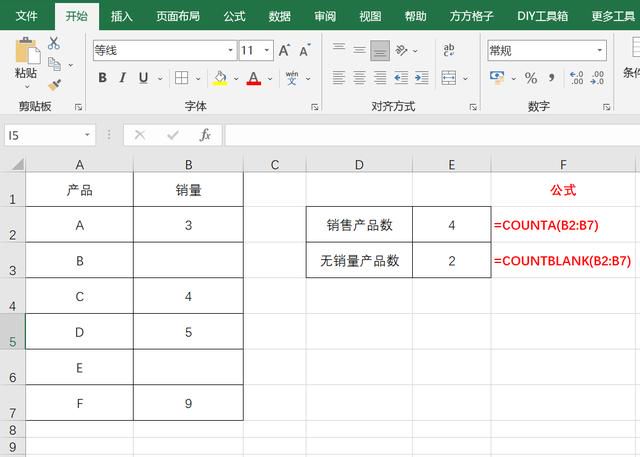Increase decimal places

tap(577, 78)
